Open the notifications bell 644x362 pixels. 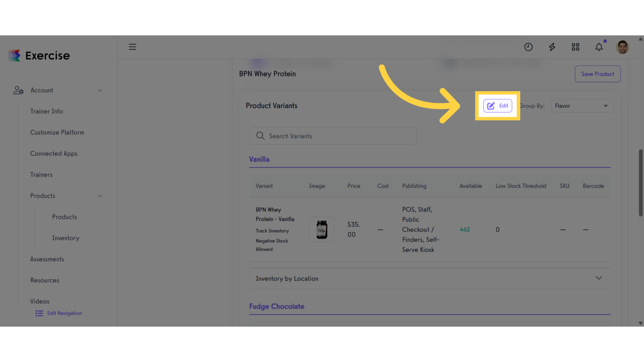[599, 47]
